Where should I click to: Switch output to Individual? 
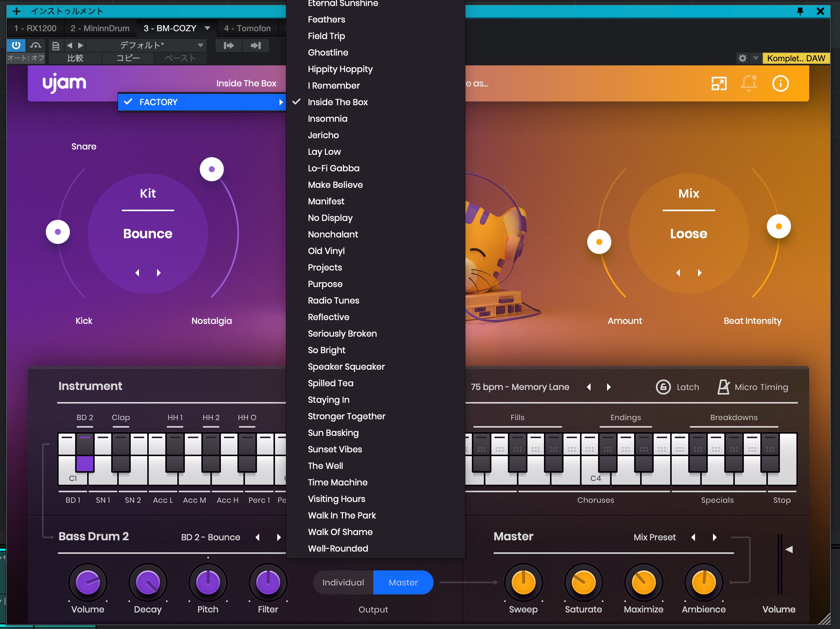343,582
